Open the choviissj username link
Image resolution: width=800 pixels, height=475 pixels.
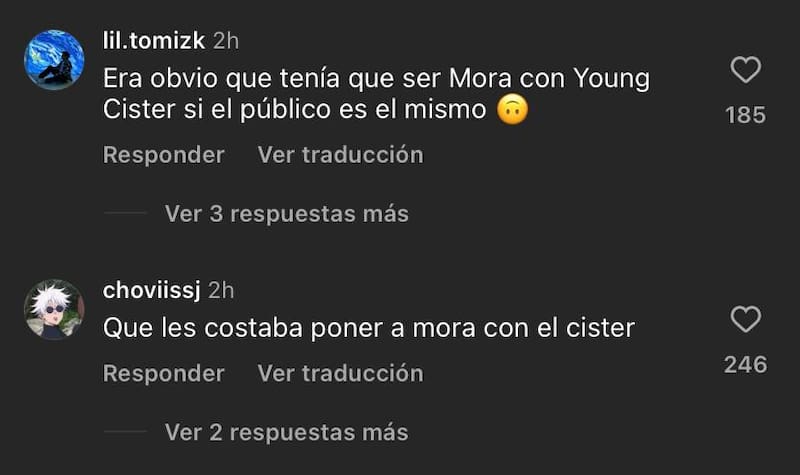tap(152, 290)
